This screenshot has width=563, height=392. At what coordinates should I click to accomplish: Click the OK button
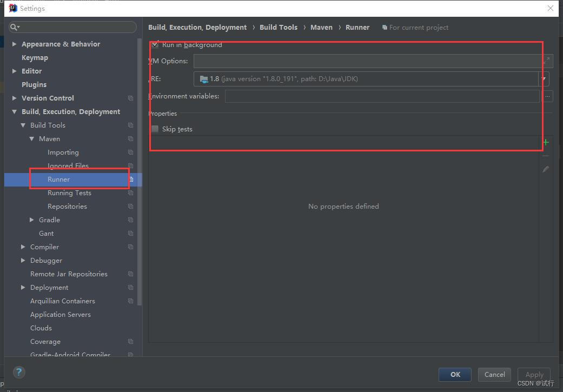455,374
